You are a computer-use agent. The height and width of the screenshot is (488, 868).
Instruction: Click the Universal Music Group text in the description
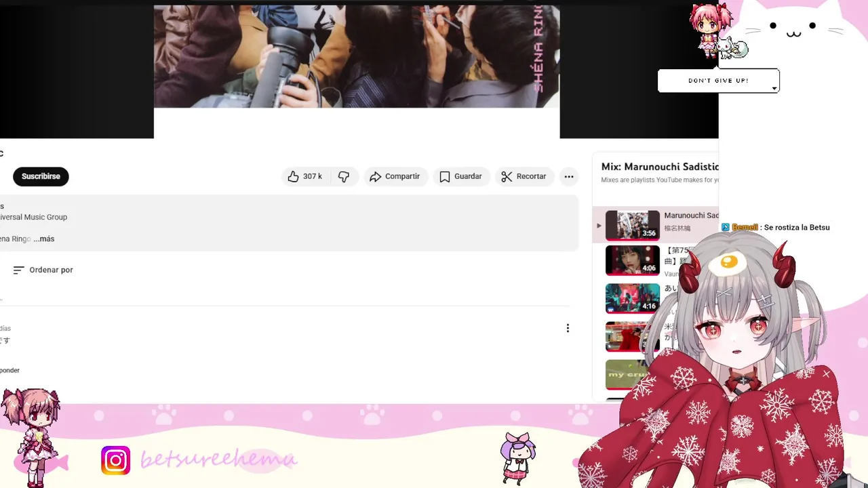point(34,217)
